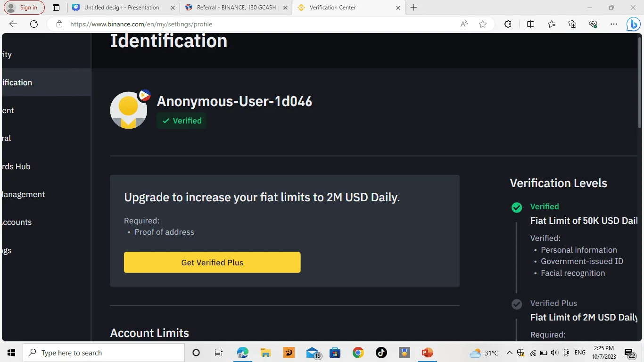Switch the ENG input language indicator
644x362 pixels.
[x=580, y=353]
